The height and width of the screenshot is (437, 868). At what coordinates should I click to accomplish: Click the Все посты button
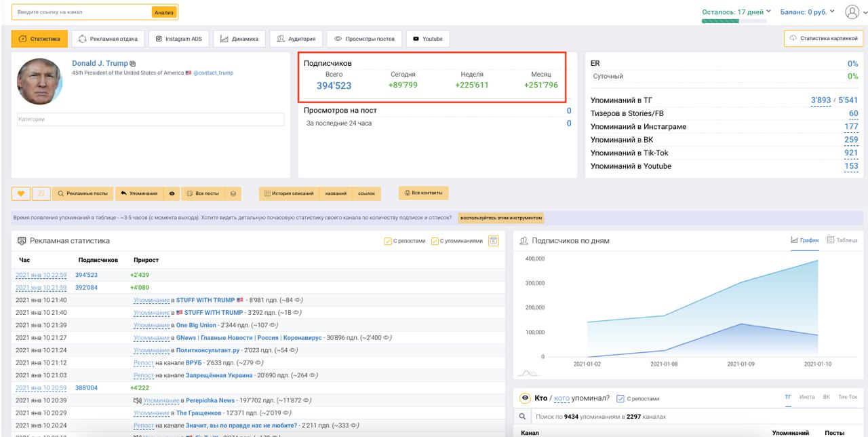tap(202, 193)
